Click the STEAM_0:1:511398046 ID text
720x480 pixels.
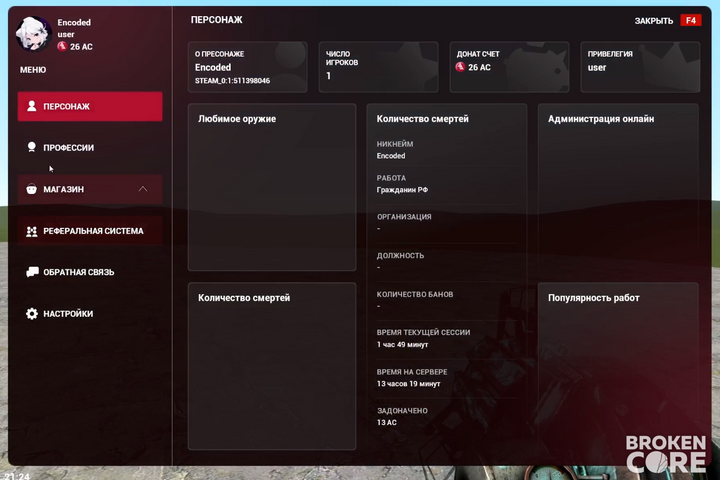click(x=232, y=81)
